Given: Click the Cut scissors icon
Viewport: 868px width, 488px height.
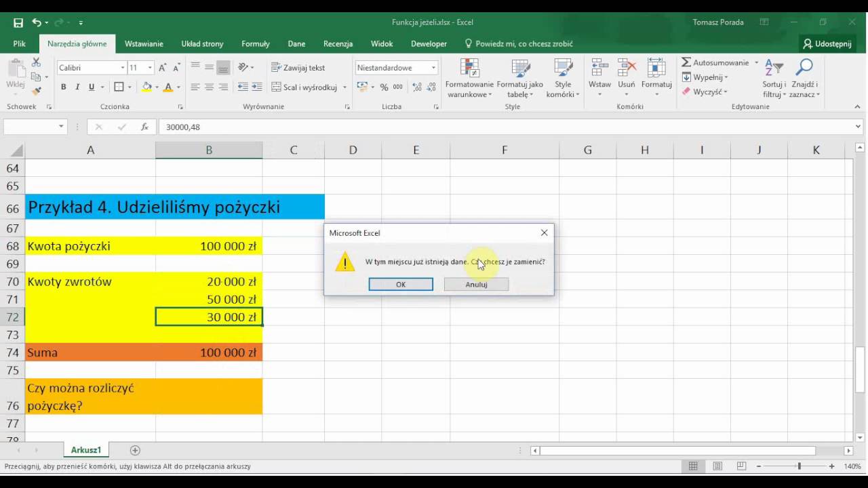Looking at the screenshot, I should point(36,63).
